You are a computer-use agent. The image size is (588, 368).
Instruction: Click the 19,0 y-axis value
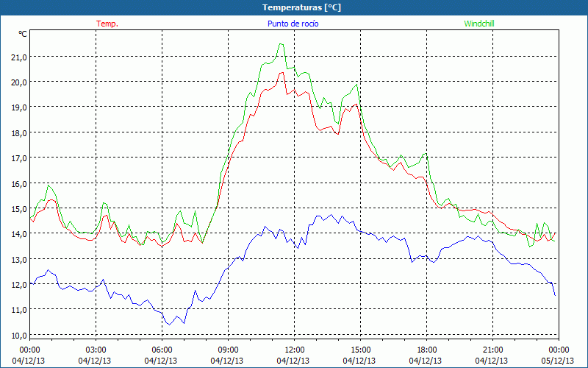20,107
